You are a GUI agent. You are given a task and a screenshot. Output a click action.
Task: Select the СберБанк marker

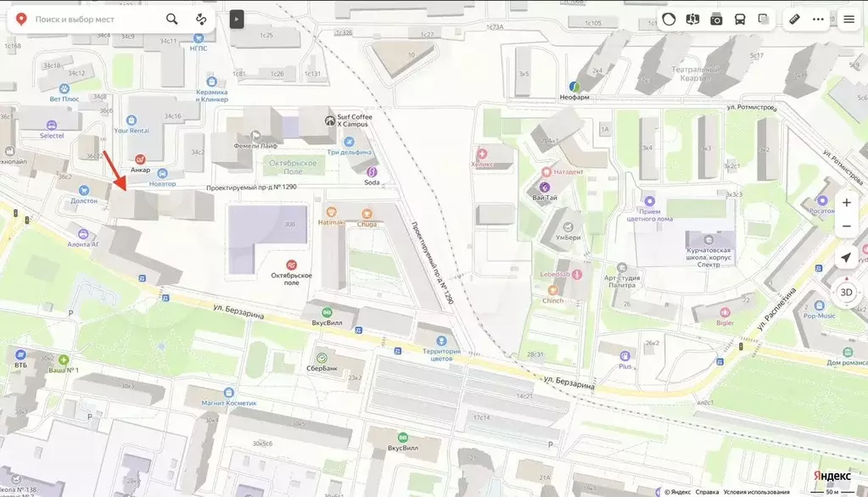[x=322, y=358]
